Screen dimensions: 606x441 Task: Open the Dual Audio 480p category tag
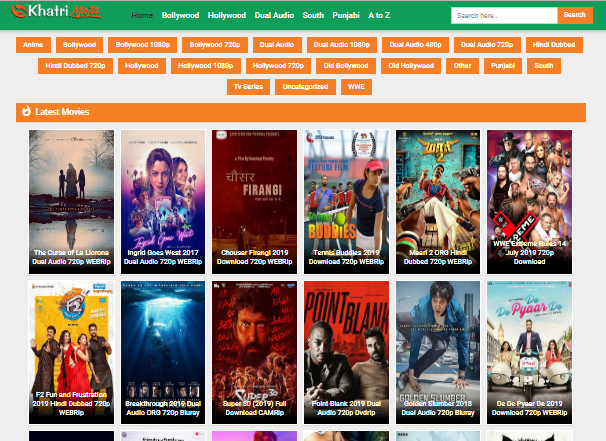point(415,45)
